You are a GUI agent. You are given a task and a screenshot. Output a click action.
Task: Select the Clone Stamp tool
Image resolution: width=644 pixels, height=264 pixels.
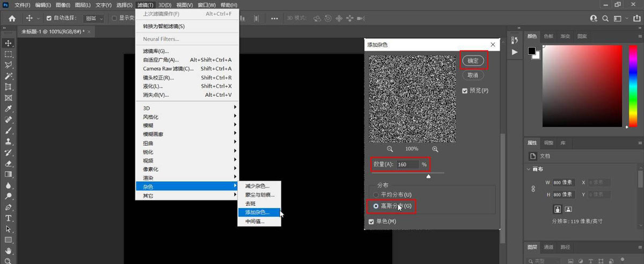9,142
